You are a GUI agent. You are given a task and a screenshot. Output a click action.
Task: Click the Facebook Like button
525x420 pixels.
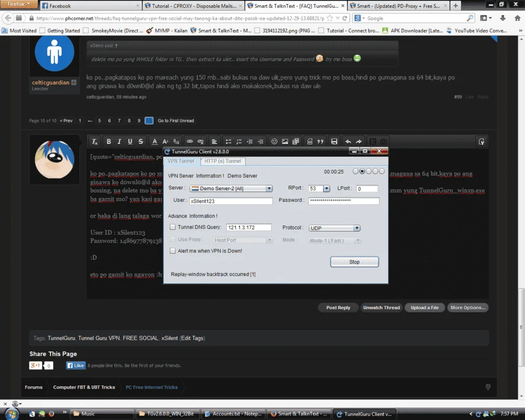coord(76,365)
